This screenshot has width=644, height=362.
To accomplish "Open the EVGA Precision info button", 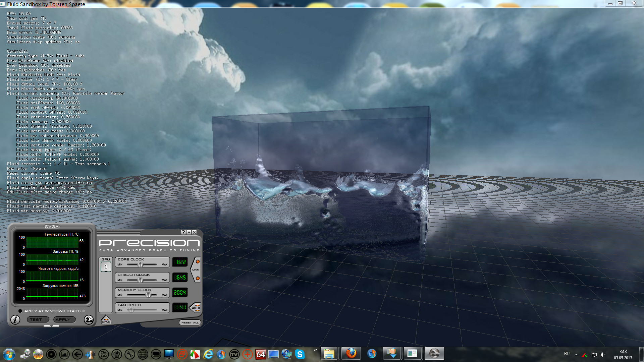I will (15, 320).
